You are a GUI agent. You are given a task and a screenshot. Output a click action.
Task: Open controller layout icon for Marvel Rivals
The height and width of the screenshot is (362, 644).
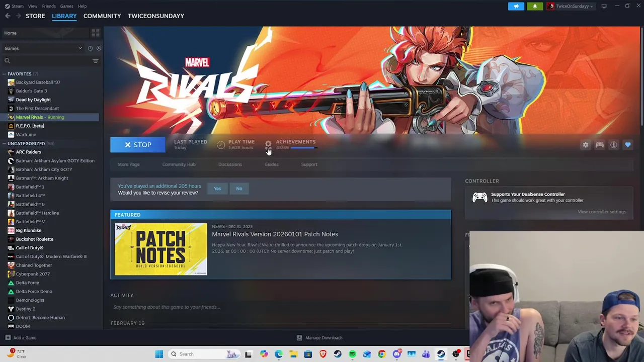click(600, 145)
